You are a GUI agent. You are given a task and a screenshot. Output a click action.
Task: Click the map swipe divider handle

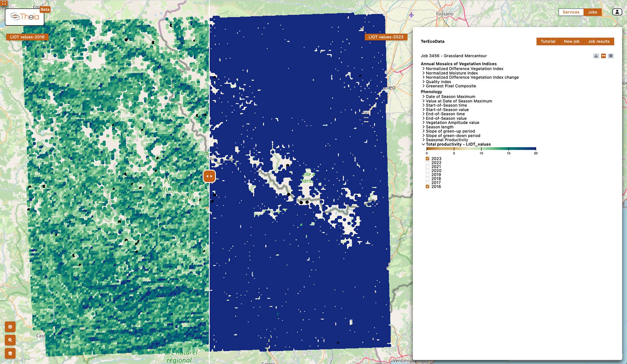209,176
